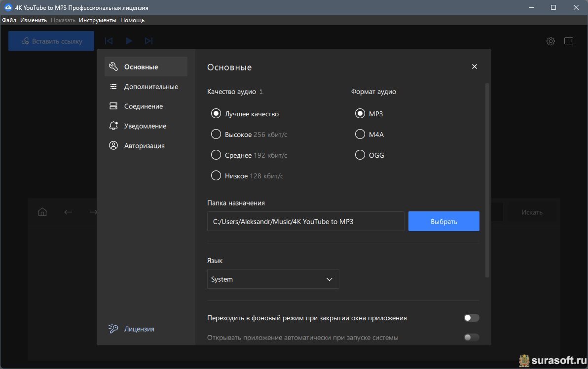Click the settings dialog scrollbar
Image resolution: width=588 pixels, height=369 pixels.
(x=487, y=180)
